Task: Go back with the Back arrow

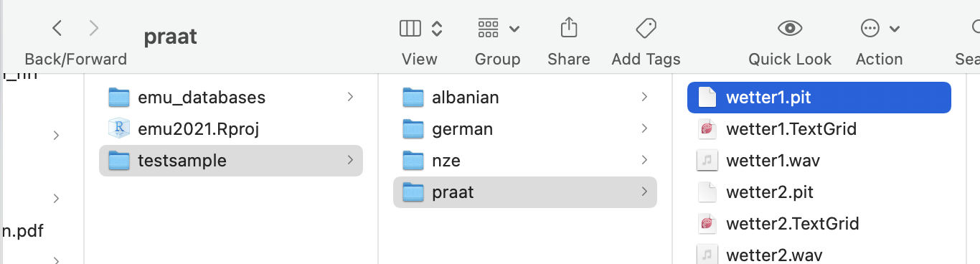Action: pos(57,29)
